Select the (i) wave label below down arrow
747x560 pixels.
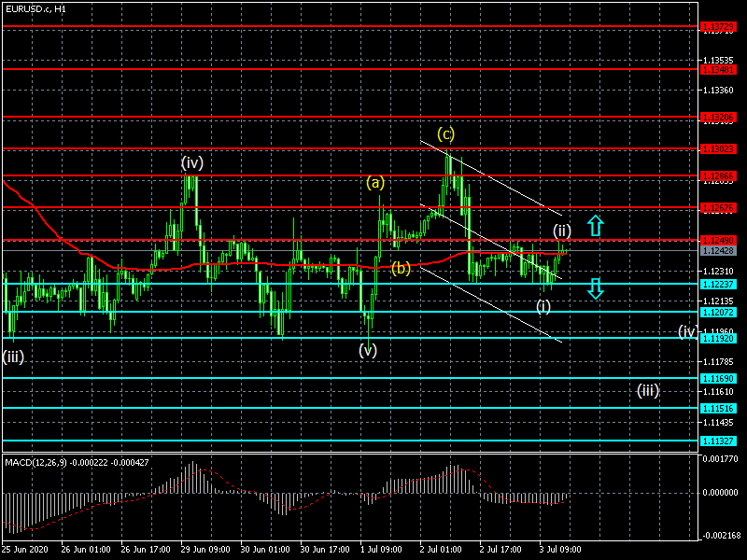pyautogui.click(x=543, y=306)
